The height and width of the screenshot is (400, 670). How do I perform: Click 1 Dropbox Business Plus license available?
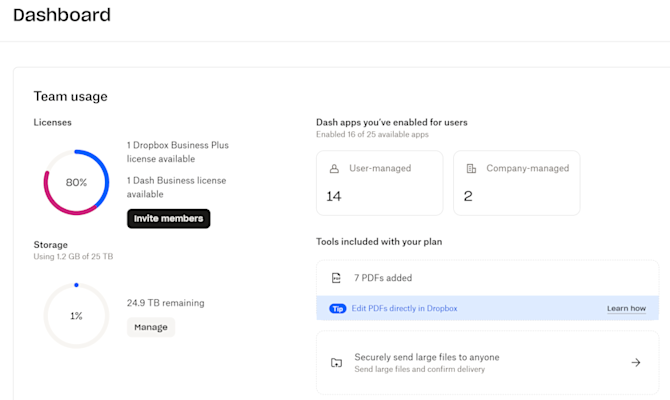(178, 152)
